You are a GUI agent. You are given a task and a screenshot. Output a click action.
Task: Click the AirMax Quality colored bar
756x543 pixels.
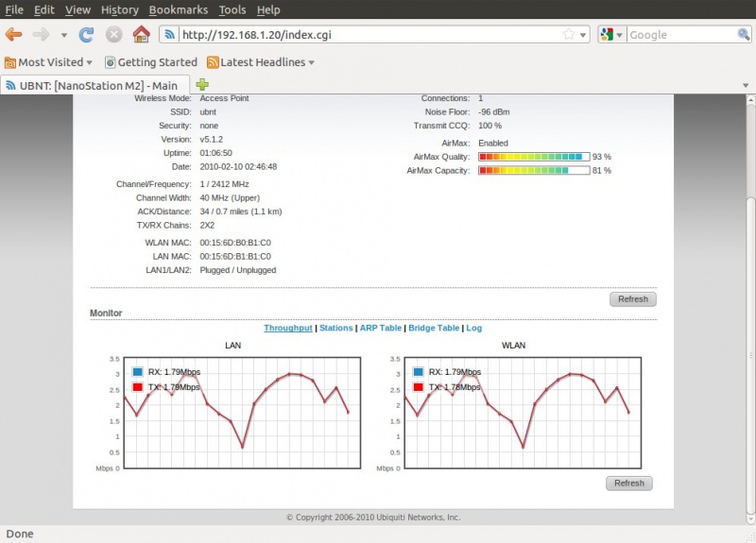tap(533, 157)
